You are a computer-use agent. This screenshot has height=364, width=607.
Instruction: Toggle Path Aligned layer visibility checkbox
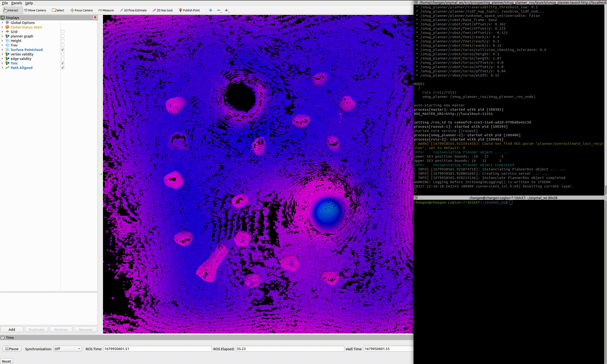(x=62, y=68)
